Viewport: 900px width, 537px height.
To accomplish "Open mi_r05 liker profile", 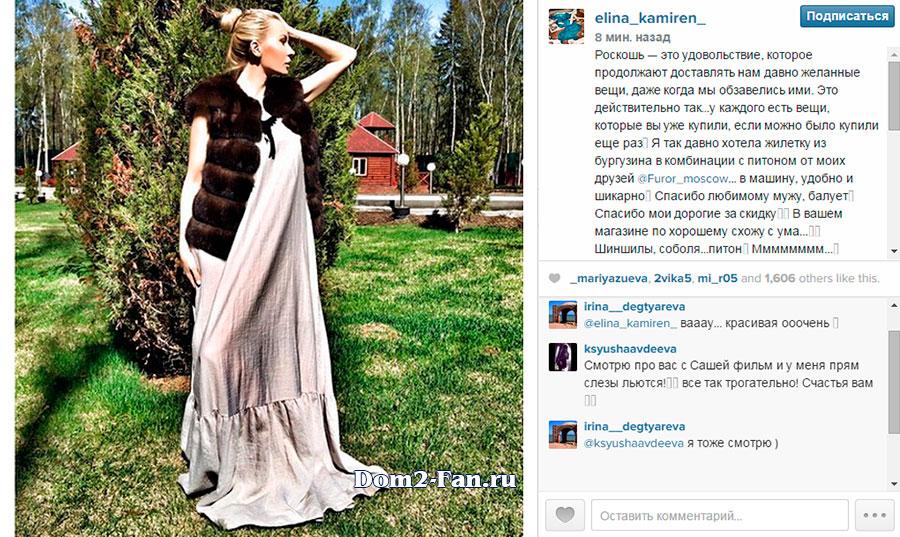I will (x=717, y=278).
